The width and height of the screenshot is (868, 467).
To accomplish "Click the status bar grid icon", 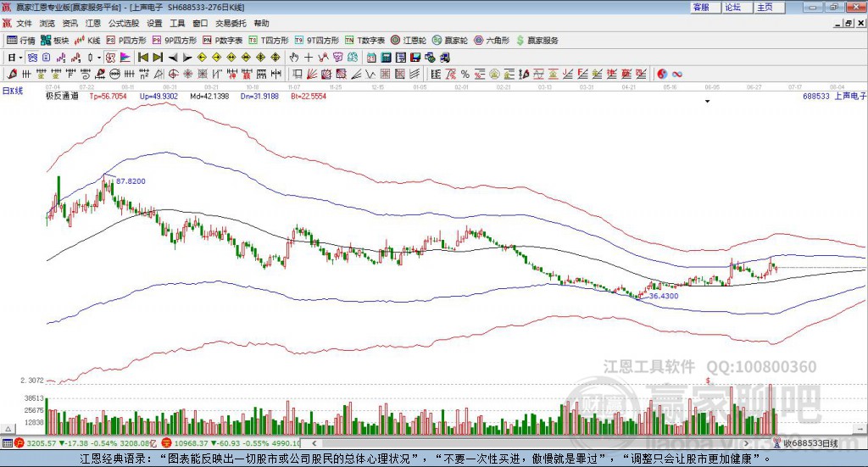I will point(7,443).
